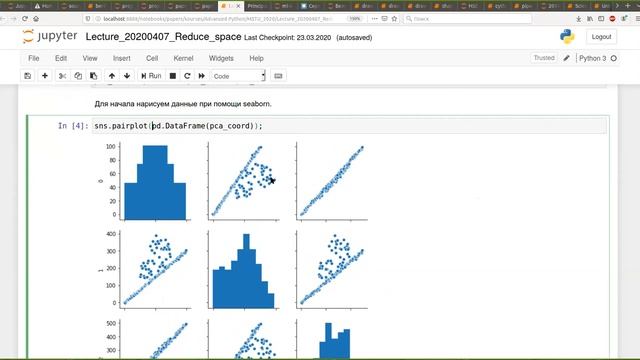This screenshot has width=640, height=360.
Task: Cut selected cells with scissors icon
Action: (x=62, y=76)
